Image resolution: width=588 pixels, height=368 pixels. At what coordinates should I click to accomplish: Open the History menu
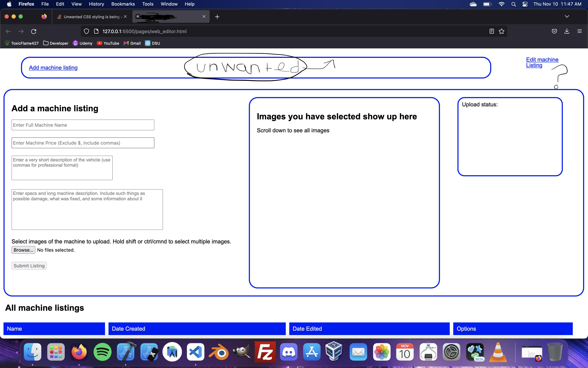(x=96, y=4)
